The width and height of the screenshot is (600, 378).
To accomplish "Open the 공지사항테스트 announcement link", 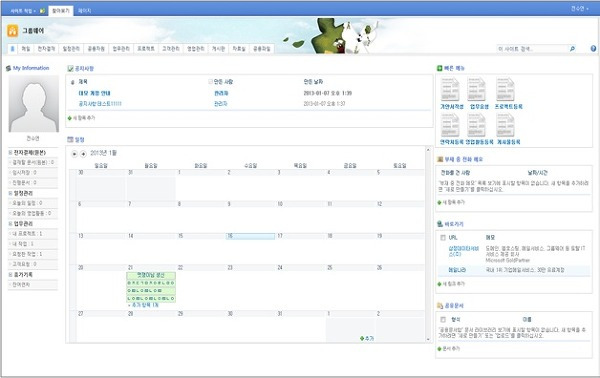I will pos(100,104).
